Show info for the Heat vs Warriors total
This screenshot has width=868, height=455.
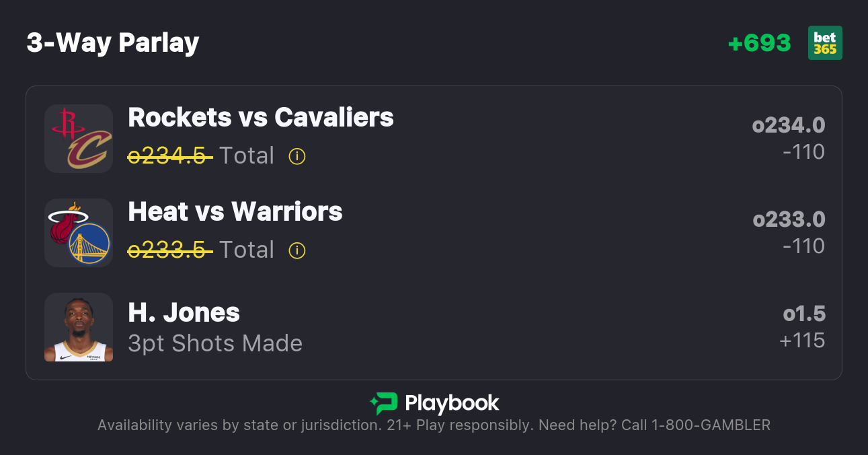tap(297, 250)
